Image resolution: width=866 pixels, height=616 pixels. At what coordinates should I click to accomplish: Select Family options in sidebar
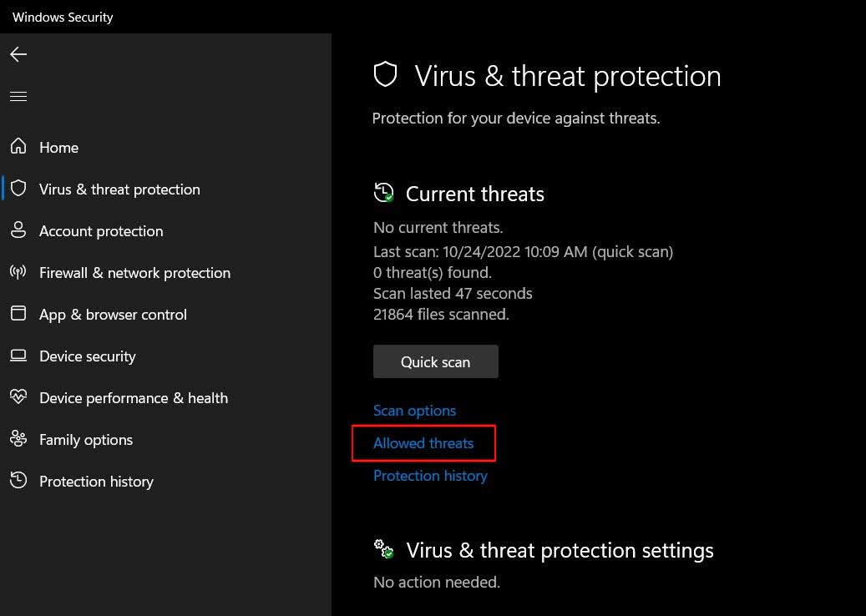point(86,440)
